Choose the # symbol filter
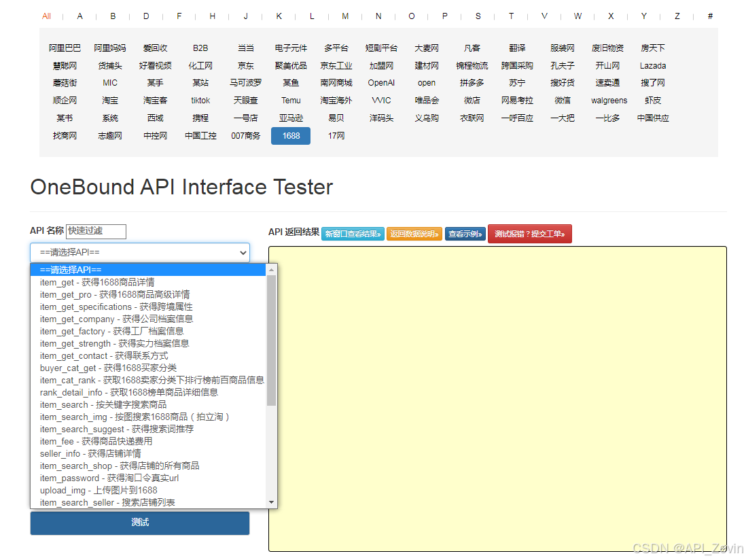746x560 pixels. (710, 16)
